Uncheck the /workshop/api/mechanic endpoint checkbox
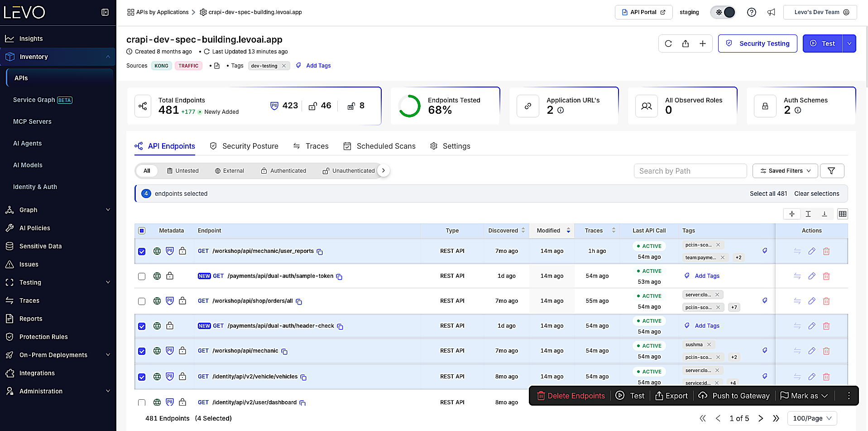 142,351
